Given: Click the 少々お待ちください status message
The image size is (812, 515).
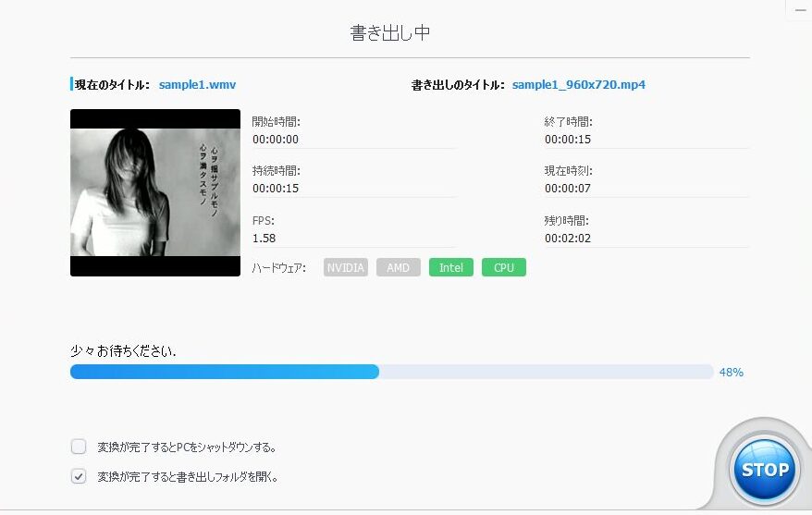Looking at the screenshot, I should [123, 351].
